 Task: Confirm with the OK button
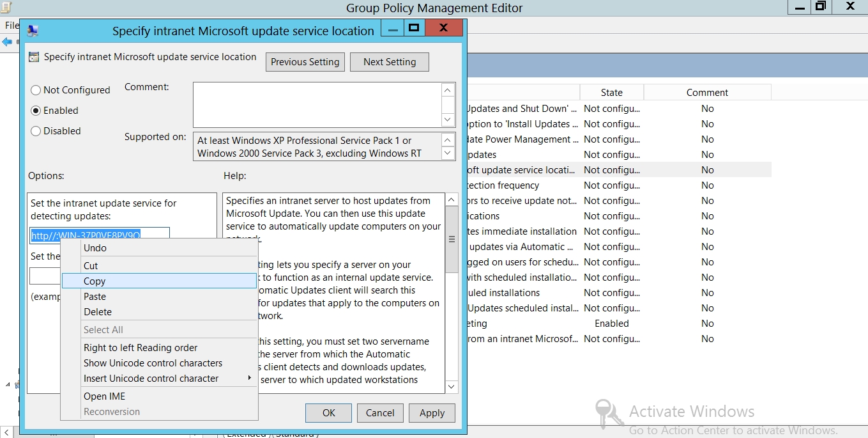pos(328,413)
